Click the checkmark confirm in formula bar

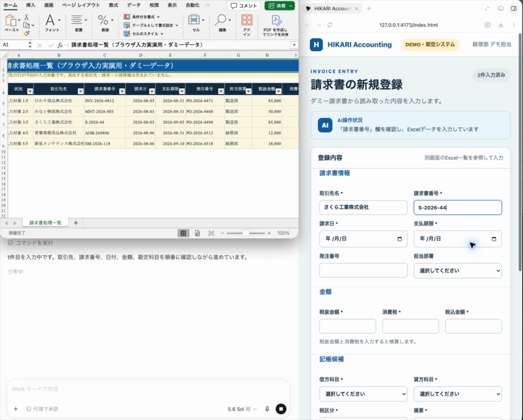(x=50, y=45)
